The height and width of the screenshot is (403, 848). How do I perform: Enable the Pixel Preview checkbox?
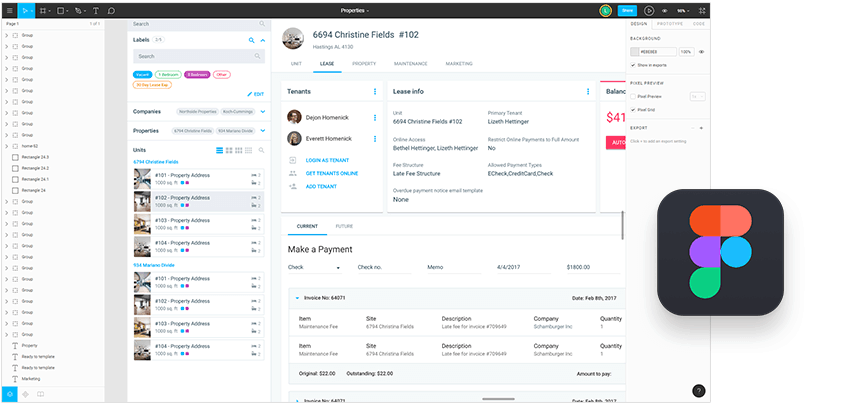point(633,96)
